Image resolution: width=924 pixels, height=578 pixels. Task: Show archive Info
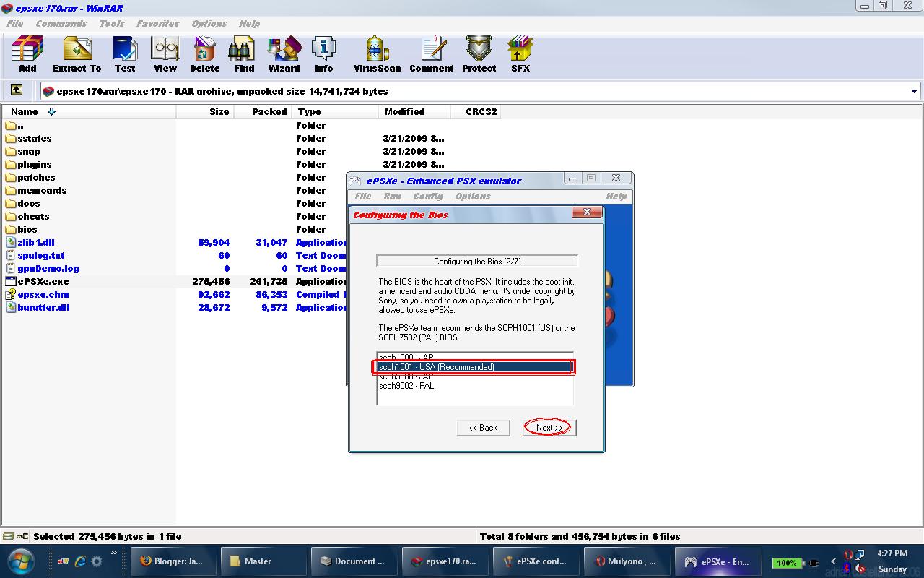(324, 55)
